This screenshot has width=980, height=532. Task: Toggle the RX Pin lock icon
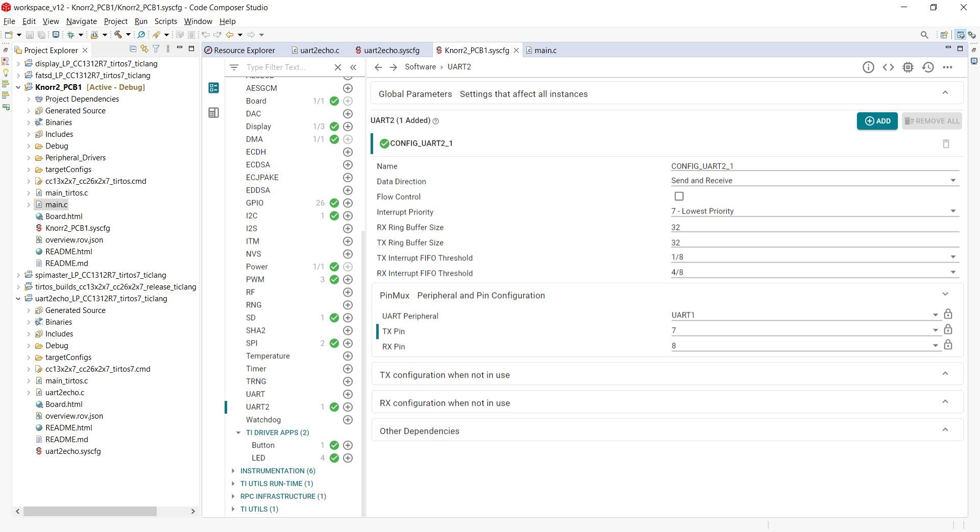tap(948, 345)
